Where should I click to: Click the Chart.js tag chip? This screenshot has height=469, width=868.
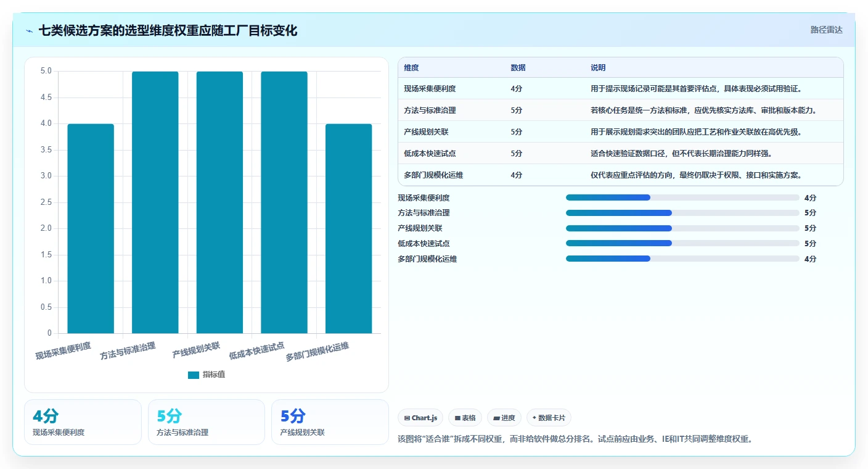420,418
